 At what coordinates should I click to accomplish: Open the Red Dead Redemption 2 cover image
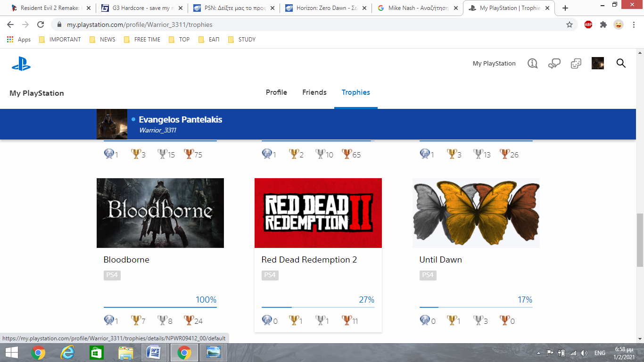[x=318, y=213]
